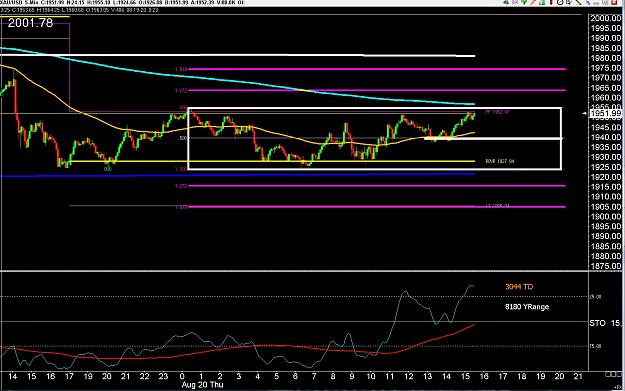625x391 pixels.
Task: Click the current price tag 1951.99
Action: click(606, 114)
